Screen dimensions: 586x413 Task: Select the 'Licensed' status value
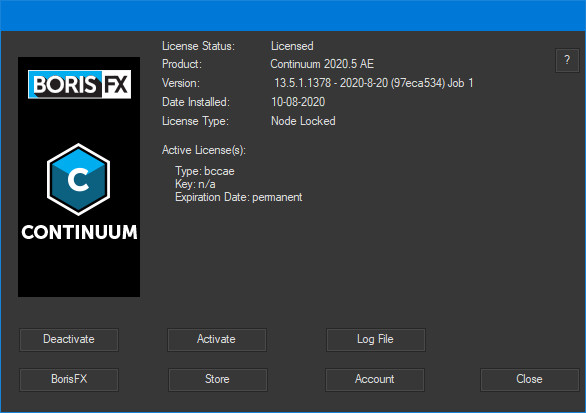click(292, 46)
